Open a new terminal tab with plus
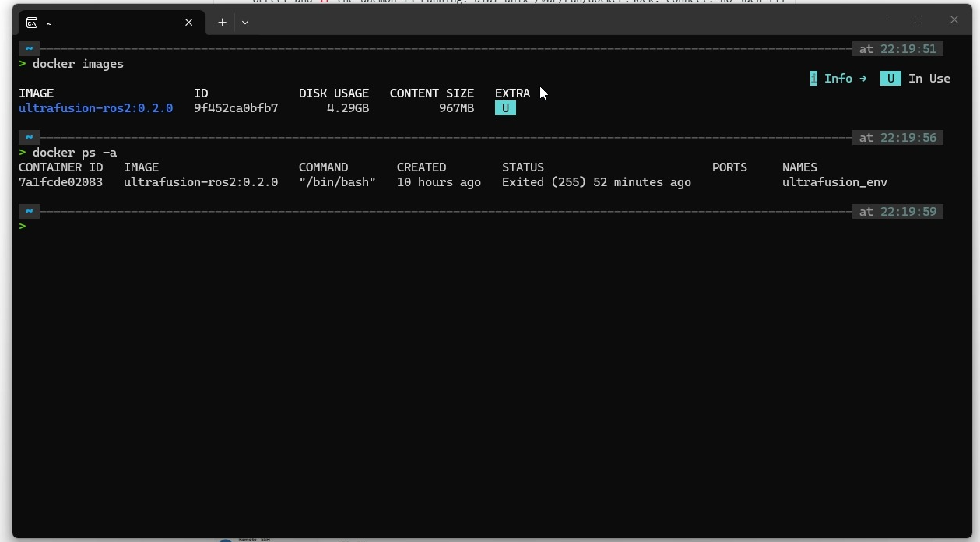Screen dimensions: 980x542 222,23
